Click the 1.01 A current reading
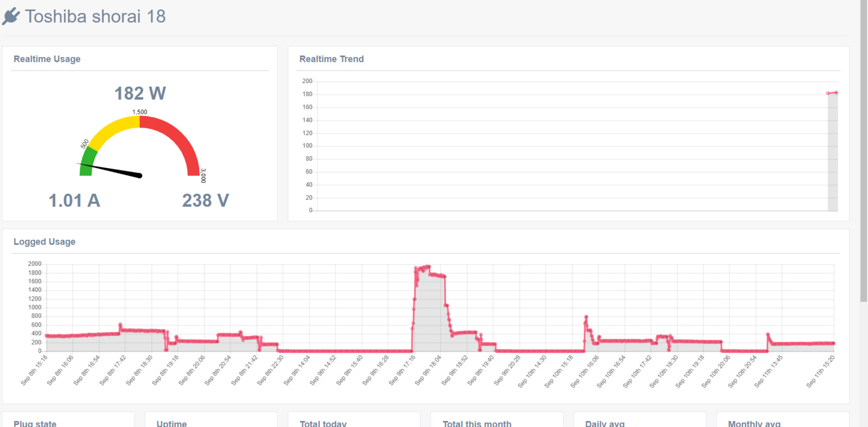The image size is (868, 427). 74,201
